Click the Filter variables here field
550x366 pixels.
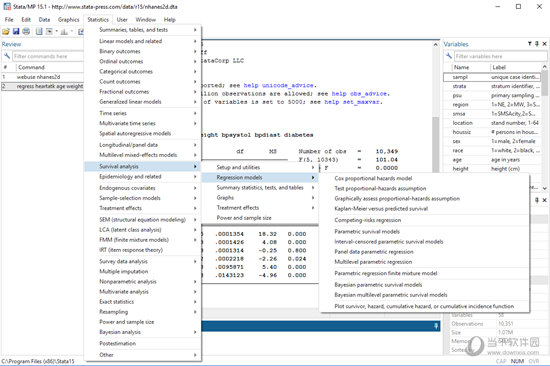pos(501,56)
